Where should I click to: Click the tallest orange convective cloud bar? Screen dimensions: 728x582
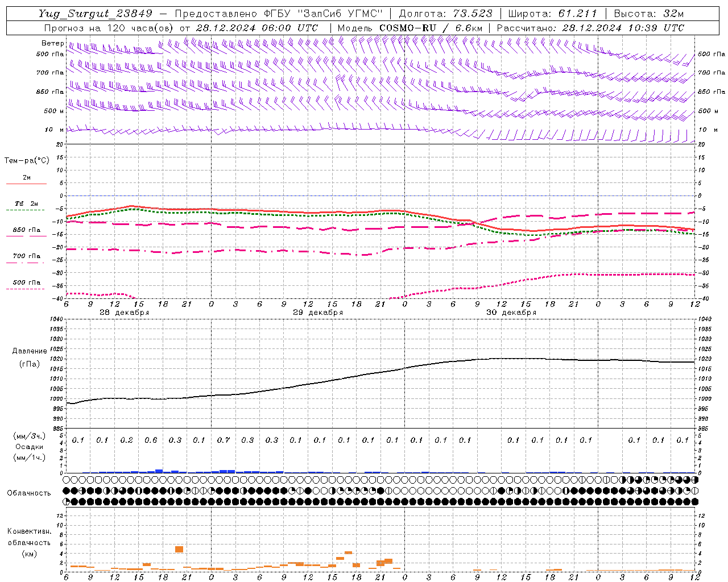coord(179,549)
